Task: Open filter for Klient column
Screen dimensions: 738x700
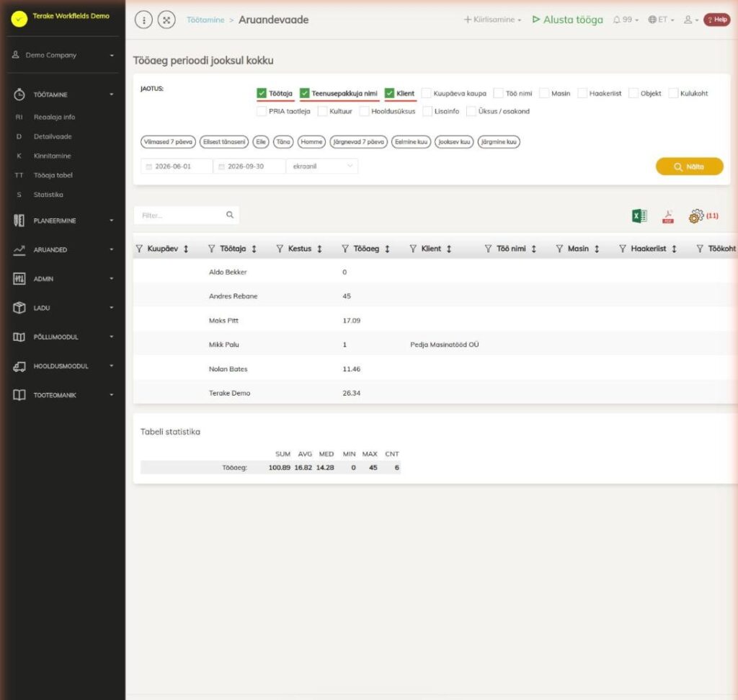Action: (413, 249)
